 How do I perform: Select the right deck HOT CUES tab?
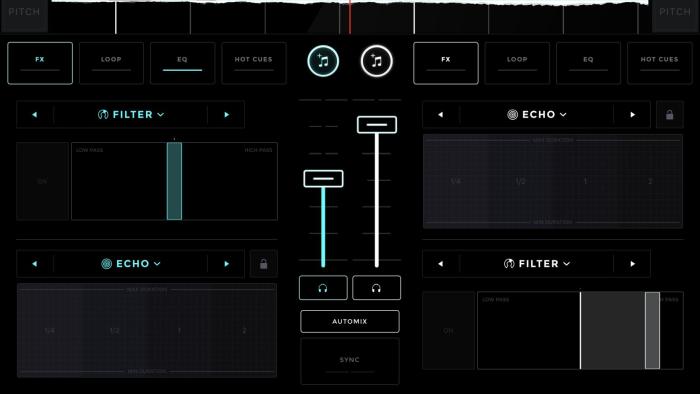pyautogui.click(x=659, y=63)
